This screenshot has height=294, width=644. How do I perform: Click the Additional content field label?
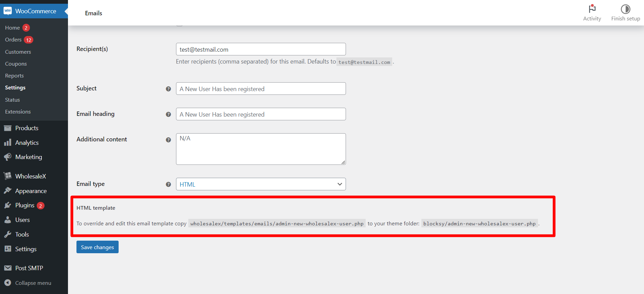pyautogui.click(x=102, y=139)
